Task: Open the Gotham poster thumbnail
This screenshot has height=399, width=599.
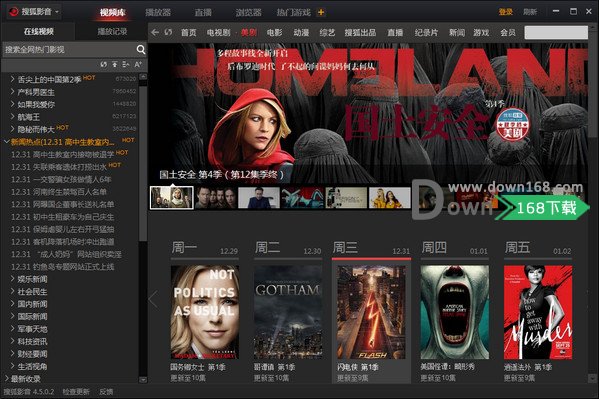Action: [288, 312]
